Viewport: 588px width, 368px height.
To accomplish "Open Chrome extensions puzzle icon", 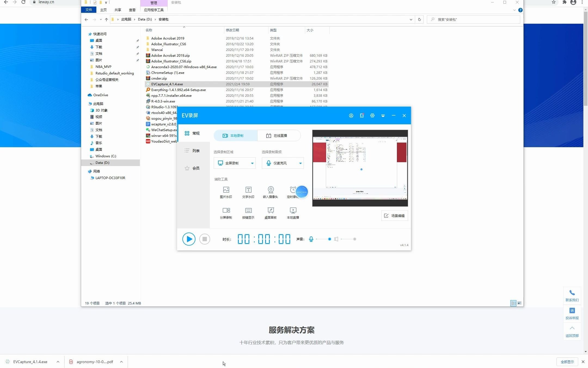I will [x=565, y=2].
